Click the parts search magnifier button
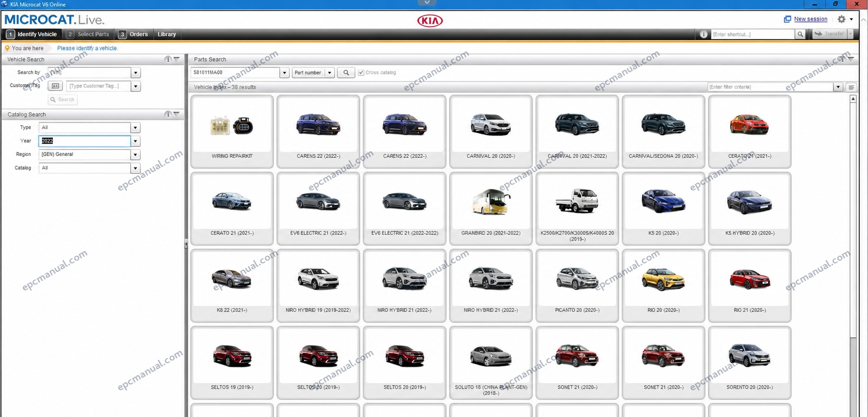This screenshot has height=417, width=868. 346,73
